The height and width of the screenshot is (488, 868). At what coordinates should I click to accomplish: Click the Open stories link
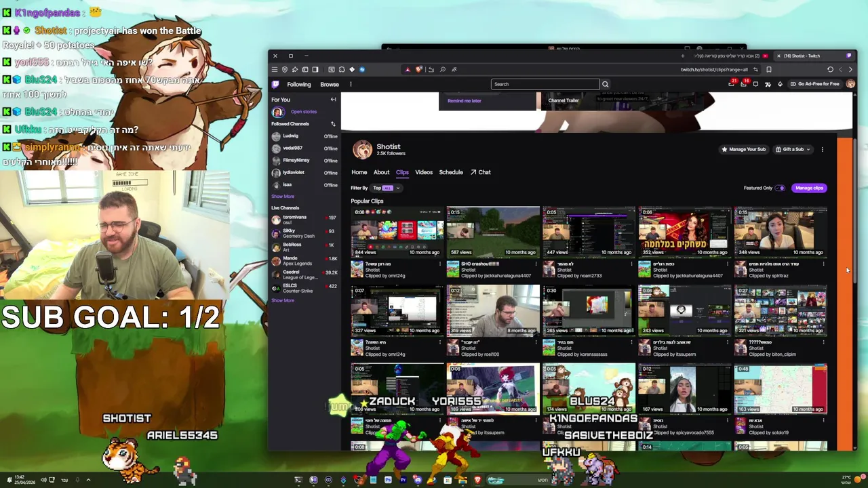click(x=304, y=112)
